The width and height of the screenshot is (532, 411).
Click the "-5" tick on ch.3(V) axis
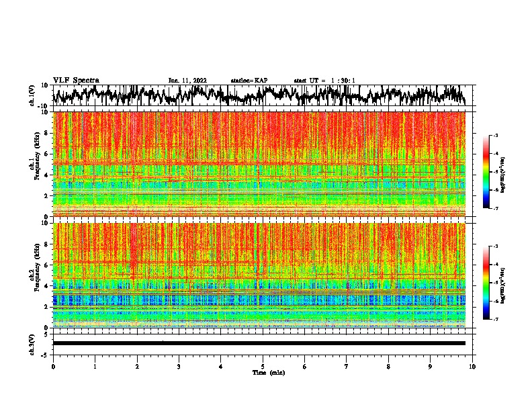(45, 355)
